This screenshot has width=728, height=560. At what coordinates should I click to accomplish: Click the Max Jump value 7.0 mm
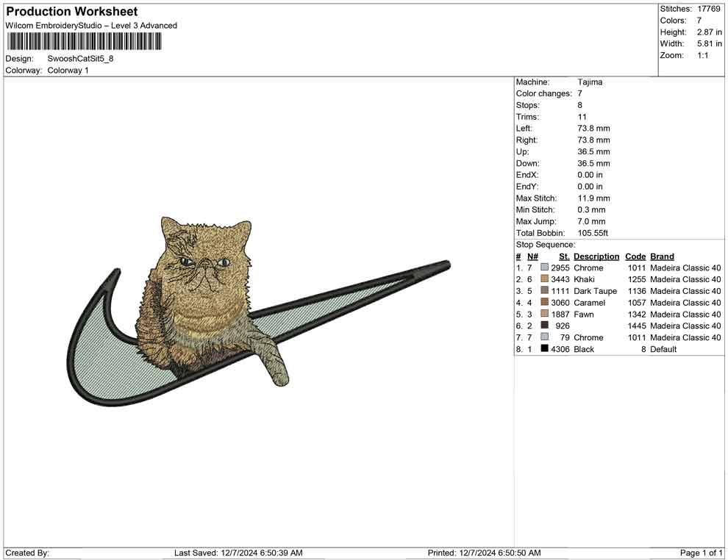[591, 221]
